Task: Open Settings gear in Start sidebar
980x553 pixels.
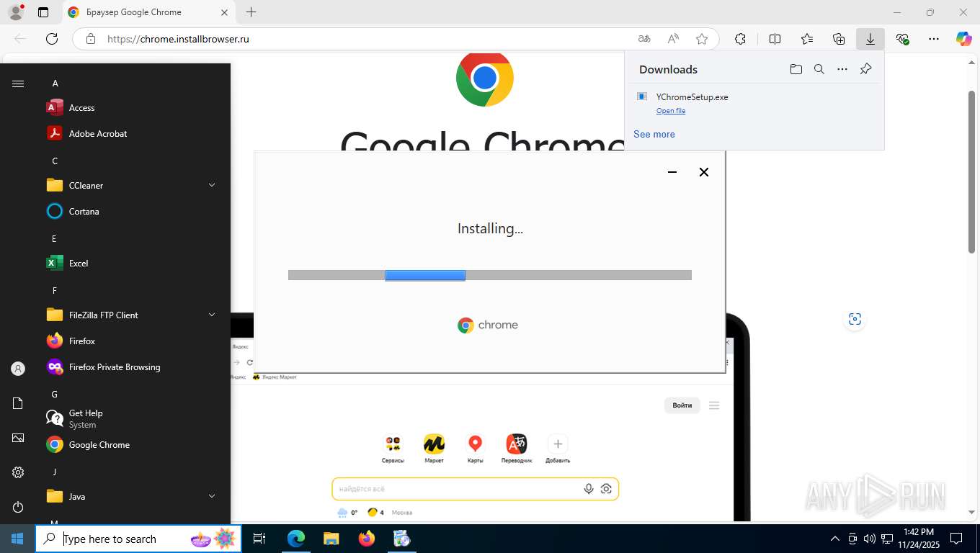Action: pyautogui.click(x=18, y=472)
